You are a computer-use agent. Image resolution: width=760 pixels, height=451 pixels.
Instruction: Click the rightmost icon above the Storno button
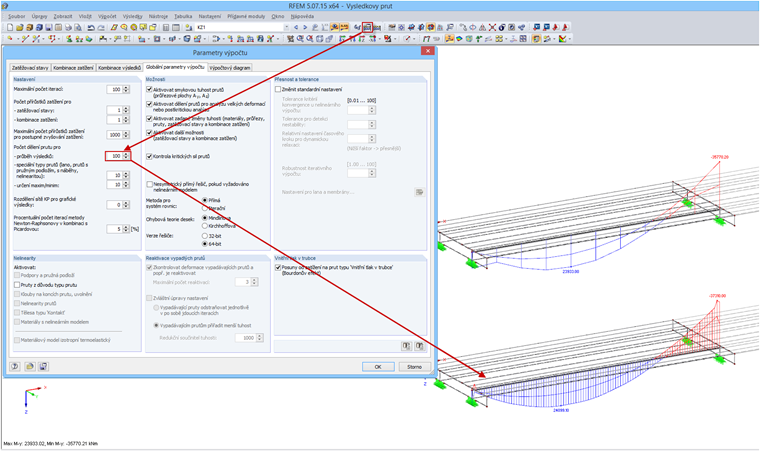tap(419, 346)
